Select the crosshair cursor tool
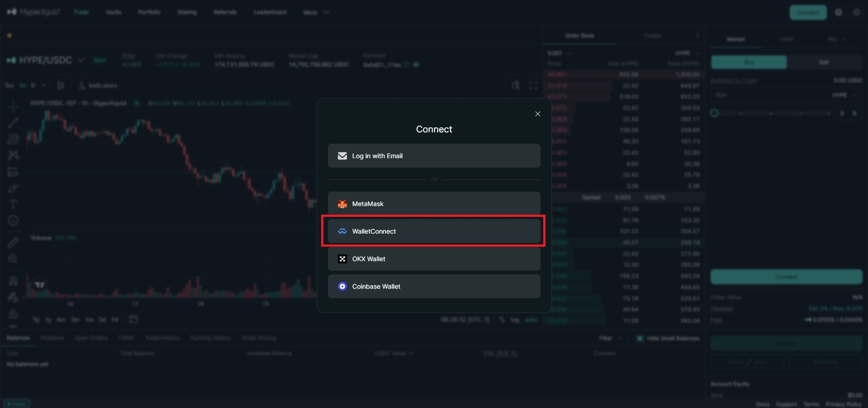This screenshot has width=868, height=408. tap(13, 107)
